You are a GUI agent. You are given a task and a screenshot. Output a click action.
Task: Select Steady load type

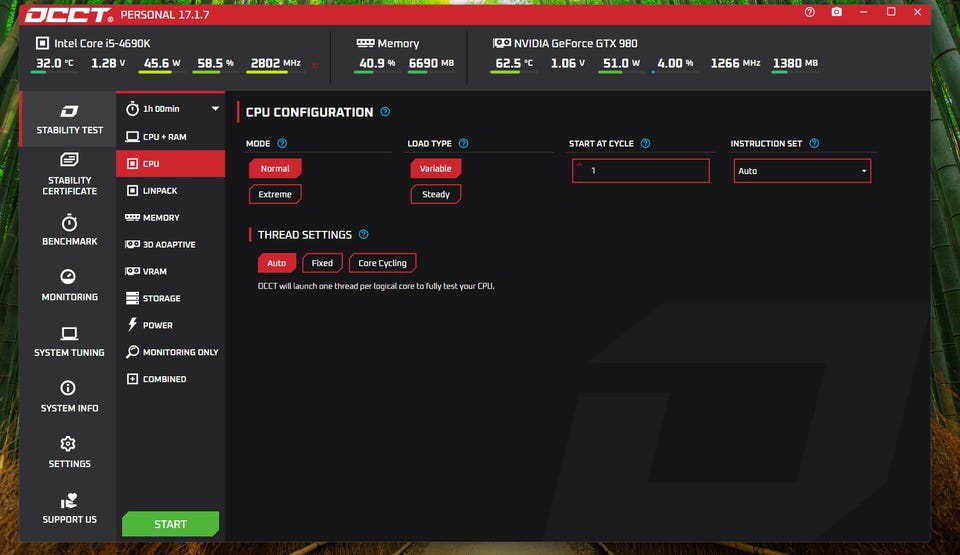(436, 194)
